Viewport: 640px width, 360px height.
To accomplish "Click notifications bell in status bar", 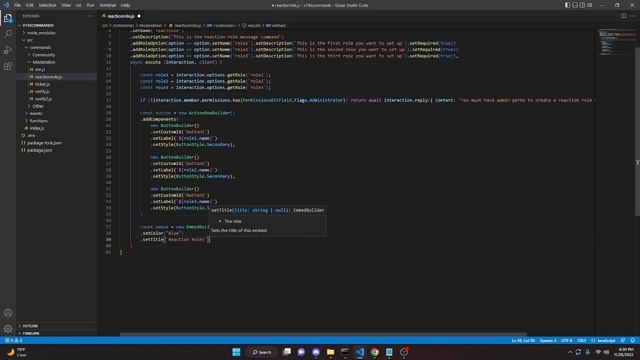I will click(x=633, y=340).
